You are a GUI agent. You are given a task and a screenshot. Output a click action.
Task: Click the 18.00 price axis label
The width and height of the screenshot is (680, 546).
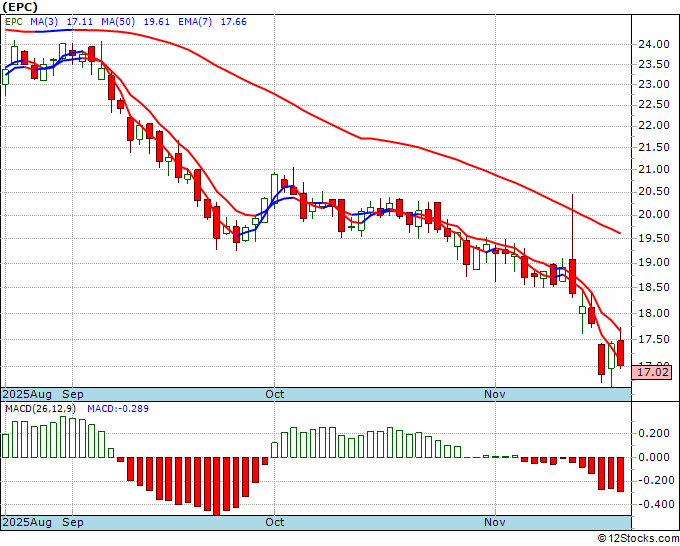[654, 313]
